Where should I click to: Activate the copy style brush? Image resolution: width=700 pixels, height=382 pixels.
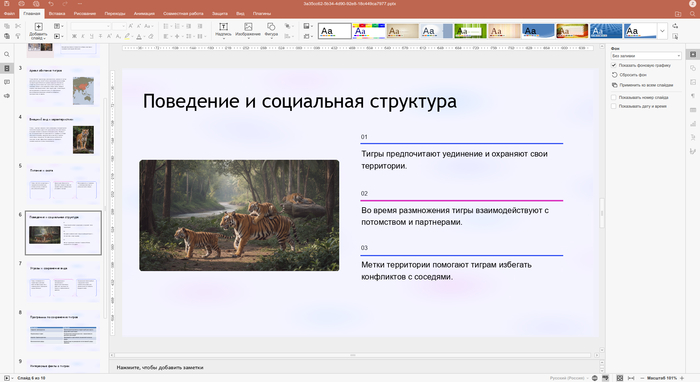point(18,36)
